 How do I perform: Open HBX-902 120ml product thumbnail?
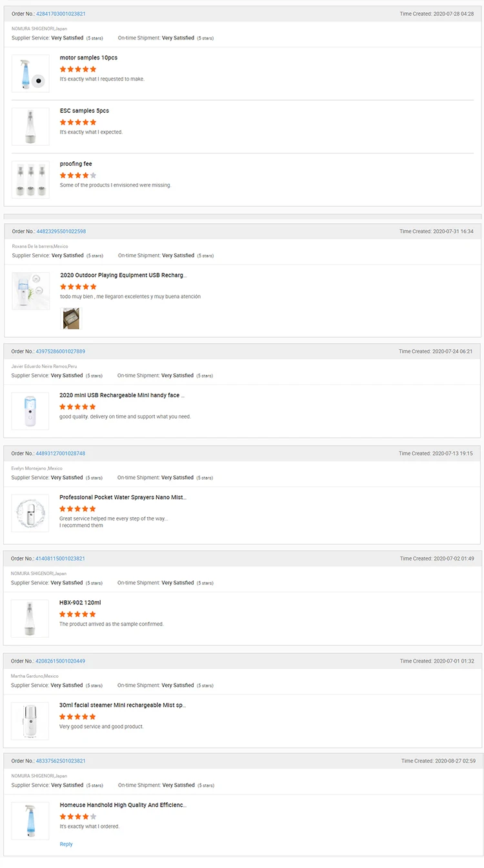click(30, 618)
